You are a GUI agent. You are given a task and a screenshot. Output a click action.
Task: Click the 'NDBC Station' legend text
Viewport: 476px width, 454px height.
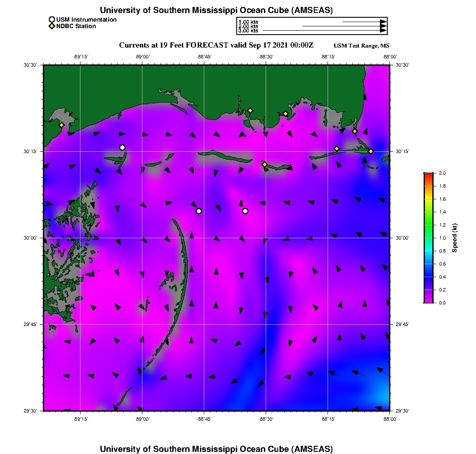(x=76, y=26)
